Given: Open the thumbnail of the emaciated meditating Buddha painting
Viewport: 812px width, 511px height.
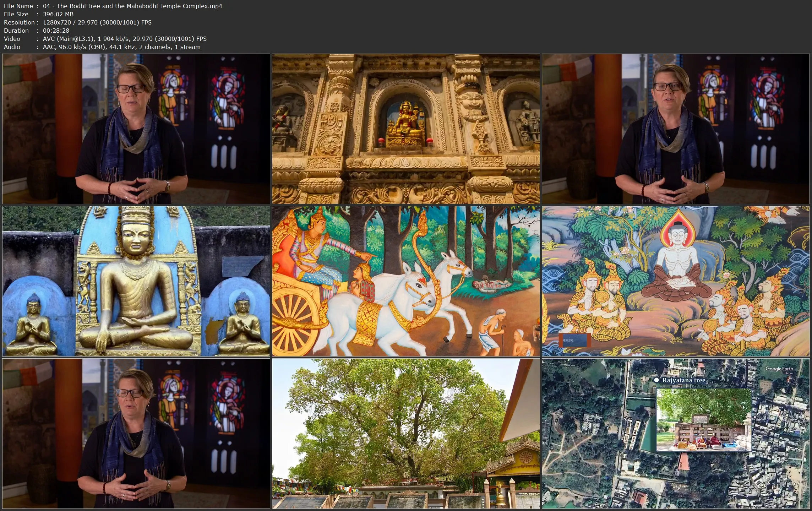Looking at the screenshot, I should (x=676, y=281).
